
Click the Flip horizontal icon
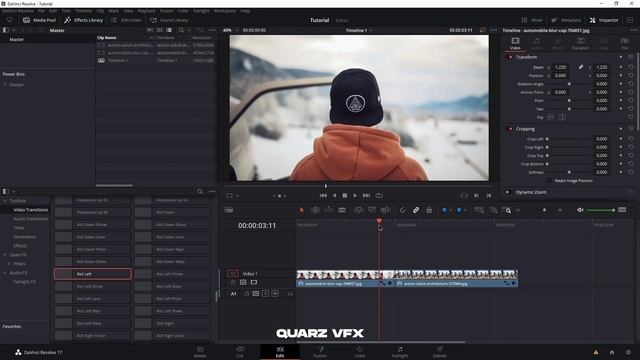pyautogui.click(x=551, y=117)
